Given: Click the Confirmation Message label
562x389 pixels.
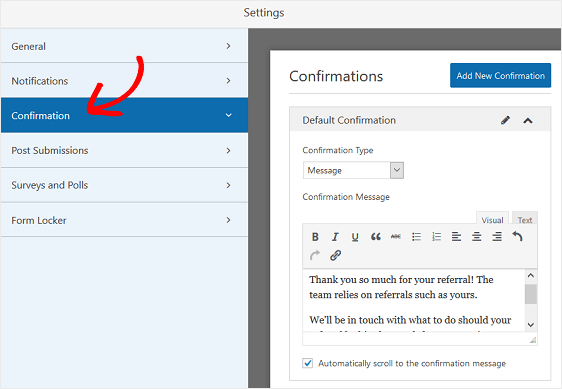Looking at the screenshot, I should coord(346,197).
